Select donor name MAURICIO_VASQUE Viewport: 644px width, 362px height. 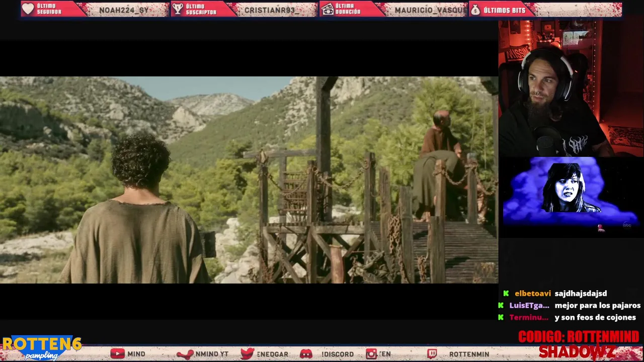(x=432, y=10)
